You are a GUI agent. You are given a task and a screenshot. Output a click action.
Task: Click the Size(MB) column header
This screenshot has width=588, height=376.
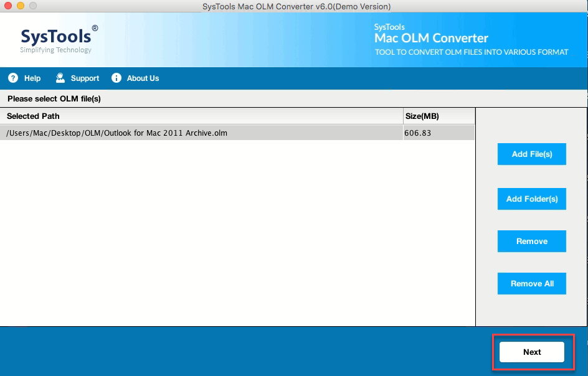click(439, 116)
